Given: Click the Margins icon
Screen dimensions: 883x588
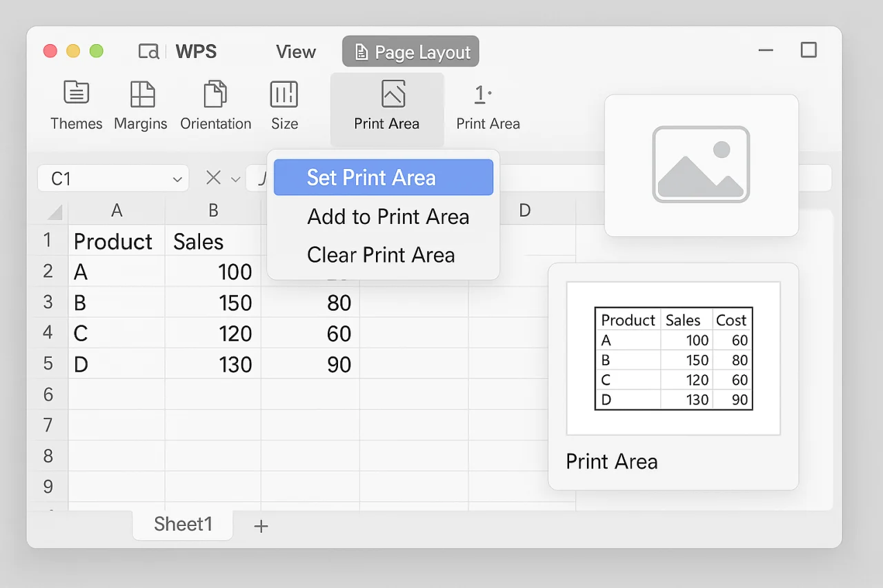Looking at the screenshot, I should pyautogui.click(x=142, y=94).
